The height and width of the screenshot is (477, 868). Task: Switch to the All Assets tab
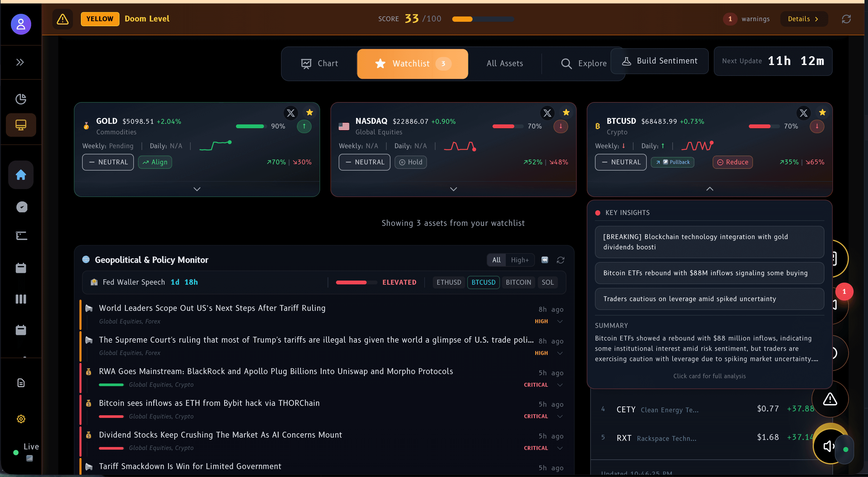tap(504, 63)
